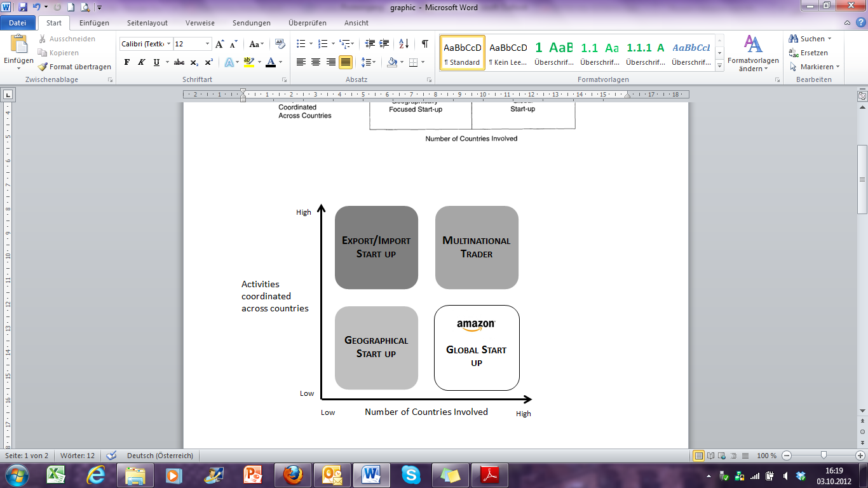The height and width of the screenshot is (488, 868).
Task: Open Firefox from taskbar
Action: tap(293, 475)
